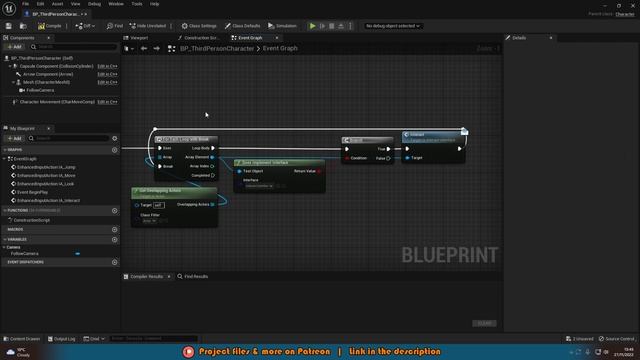Save the blueprint with the toolbar save icon
640x360 pixels.
point(9,26)
